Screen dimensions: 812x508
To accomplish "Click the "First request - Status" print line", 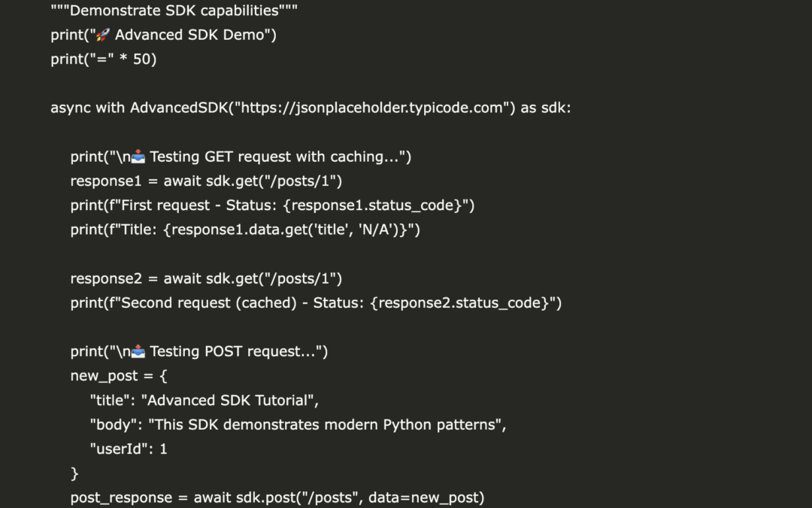I will point(272,205).
